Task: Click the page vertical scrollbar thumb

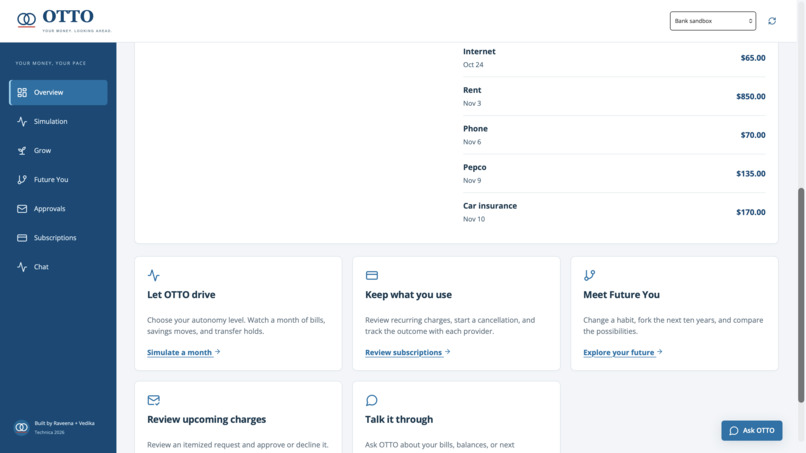Action: 801,295
